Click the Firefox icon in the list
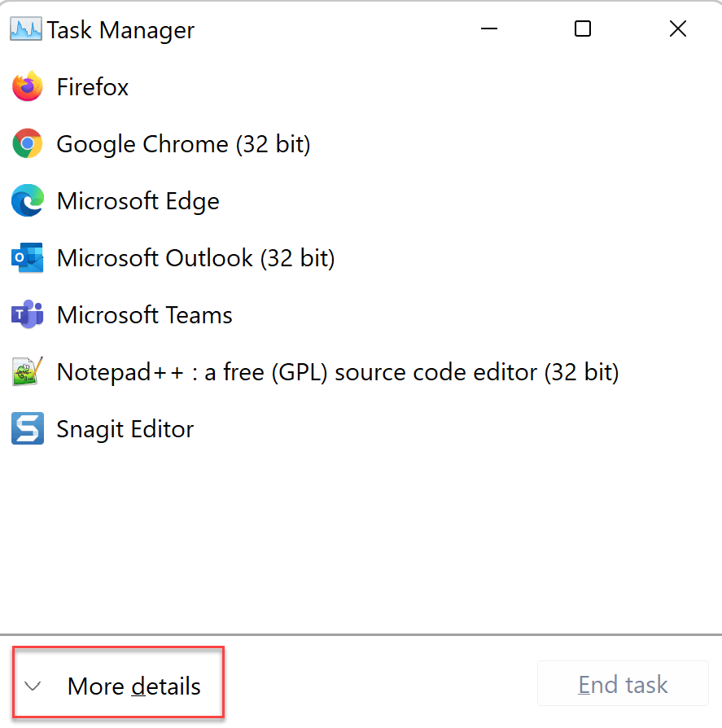The height and width of the screenshot is (728, 722). point(28,87)
